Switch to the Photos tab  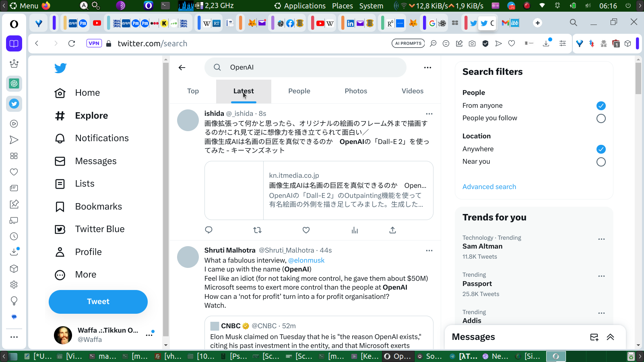click(356, 91)
